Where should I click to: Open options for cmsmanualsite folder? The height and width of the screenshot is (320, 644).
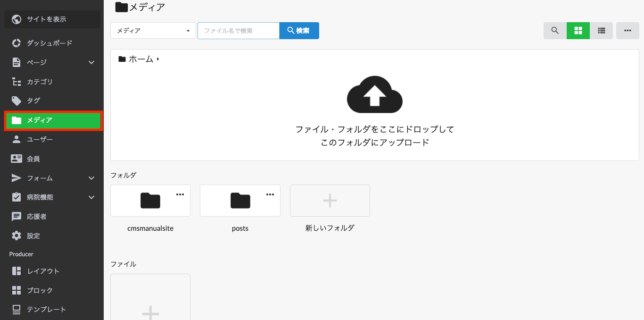(x=180, y=194)
